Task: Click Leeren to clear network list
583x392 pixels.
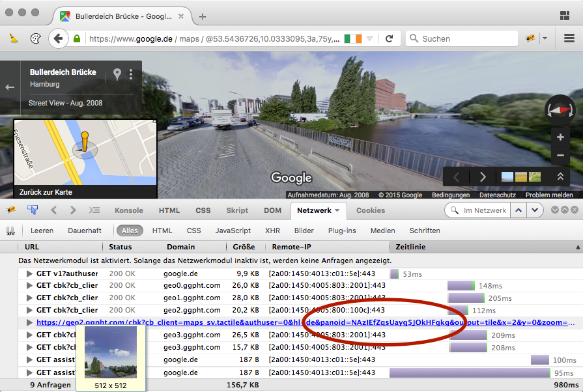Action: (42, 231)
